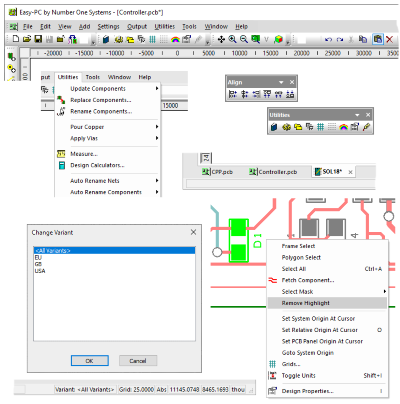Screen dimensions: 400x404
Task: Click OK in Change Variant dialog
Action: [90, 361]
